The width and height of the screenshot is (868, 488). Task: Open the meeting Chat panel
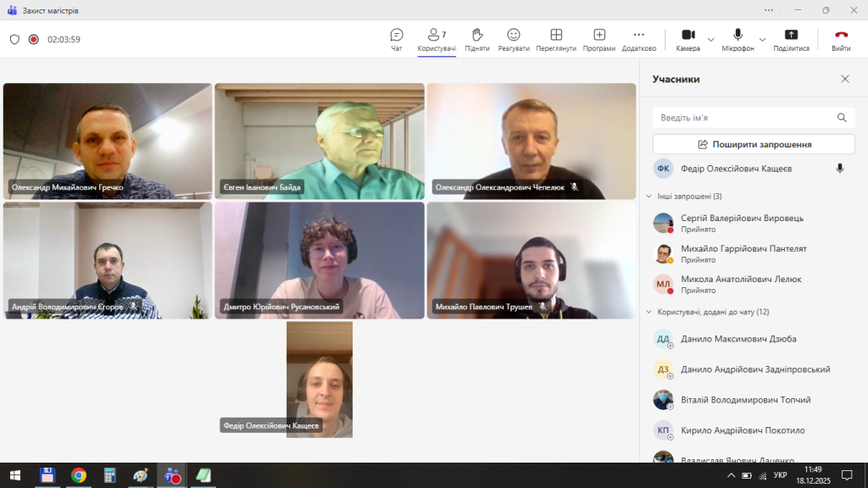coord(397,40)
